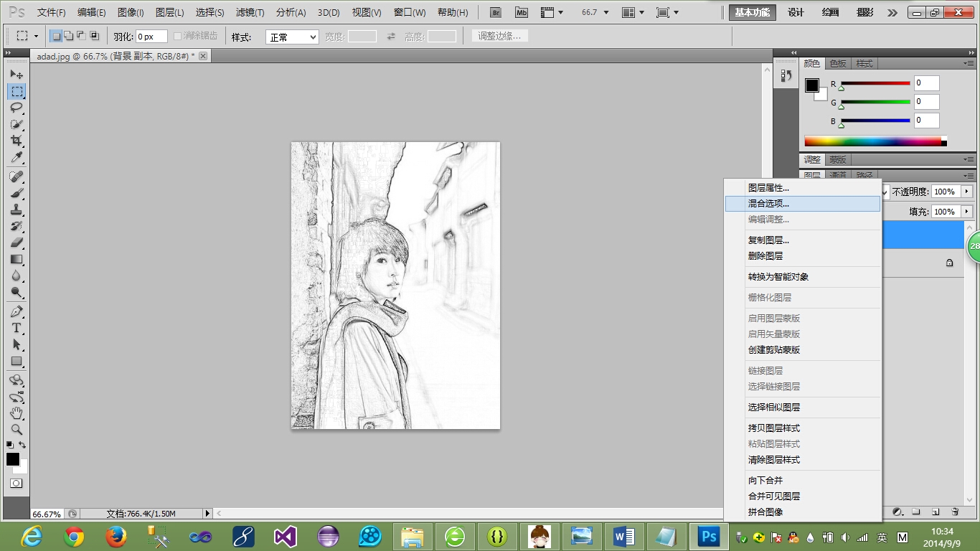This screenshot has height=551, width=980.
Task: Select the Hand tool
Action: 17,413
